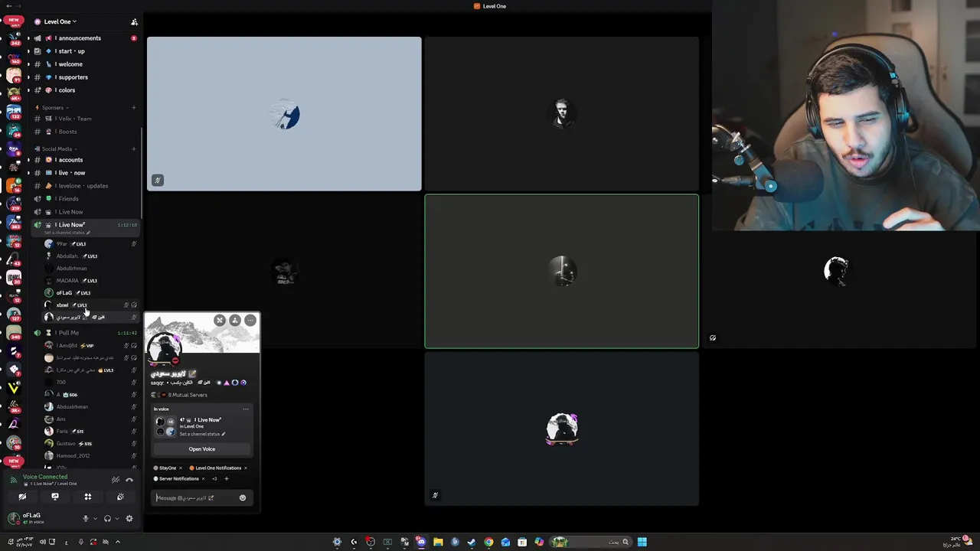Remove the Level One Notifications role
Screen dimensions: 980x551
(245, 468)
